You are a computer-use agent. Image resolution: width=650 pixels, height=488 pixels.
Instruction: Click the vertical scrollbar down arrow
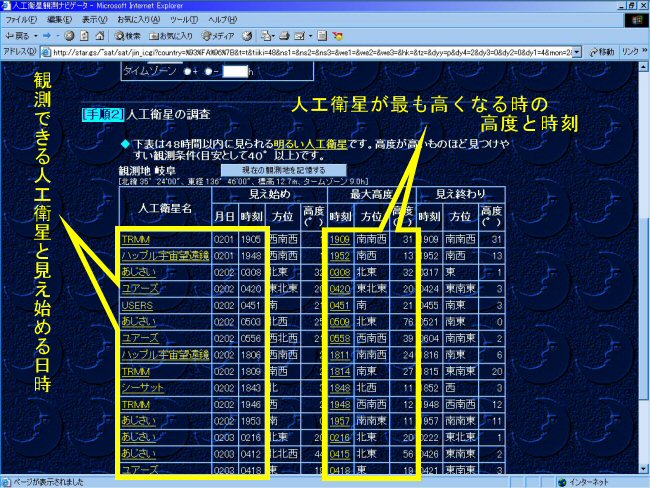click(x=643, y=469)
